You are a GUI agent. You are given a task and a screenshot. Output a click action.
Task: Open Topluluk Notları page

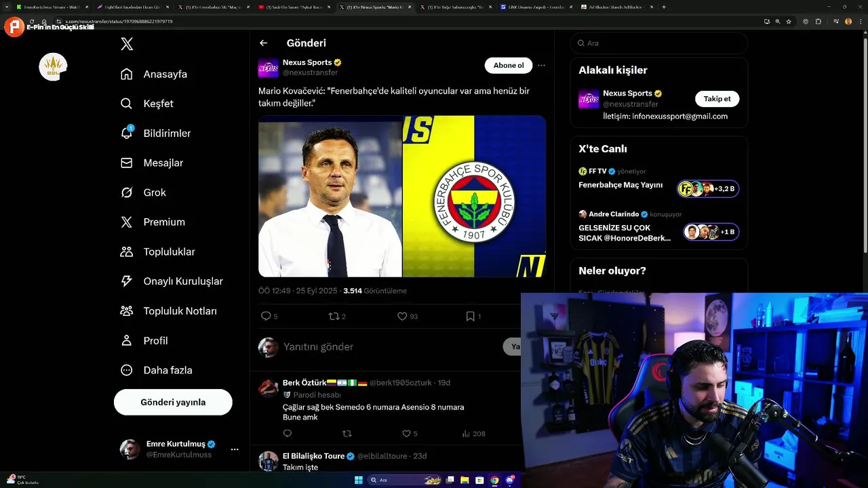[168, 311]
